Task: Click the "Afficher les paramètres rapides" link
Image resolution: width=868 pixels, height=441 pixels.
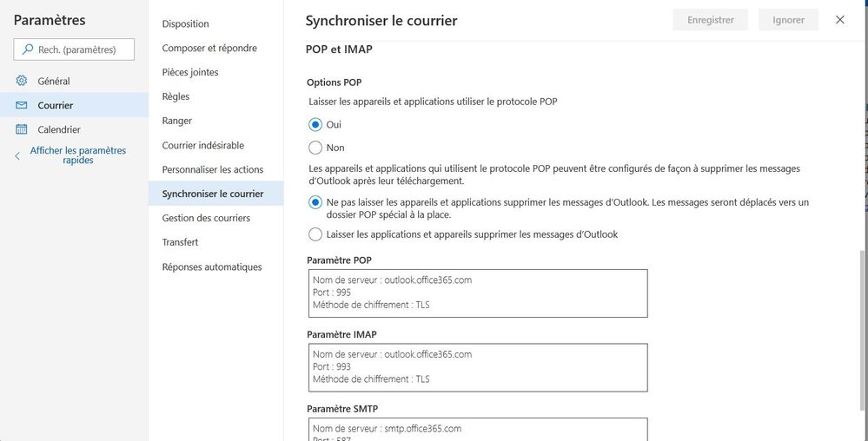Action: point(78,155)
